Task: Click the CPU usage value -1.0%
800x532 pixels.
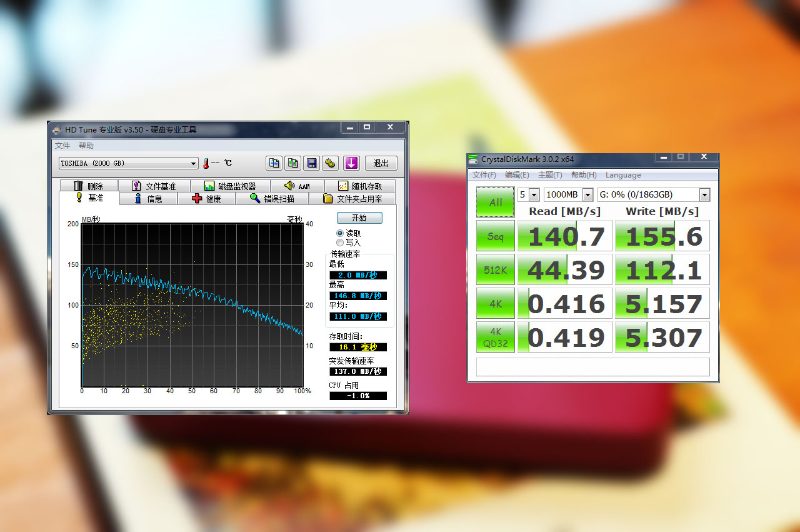Action: [x=358, y=396]
